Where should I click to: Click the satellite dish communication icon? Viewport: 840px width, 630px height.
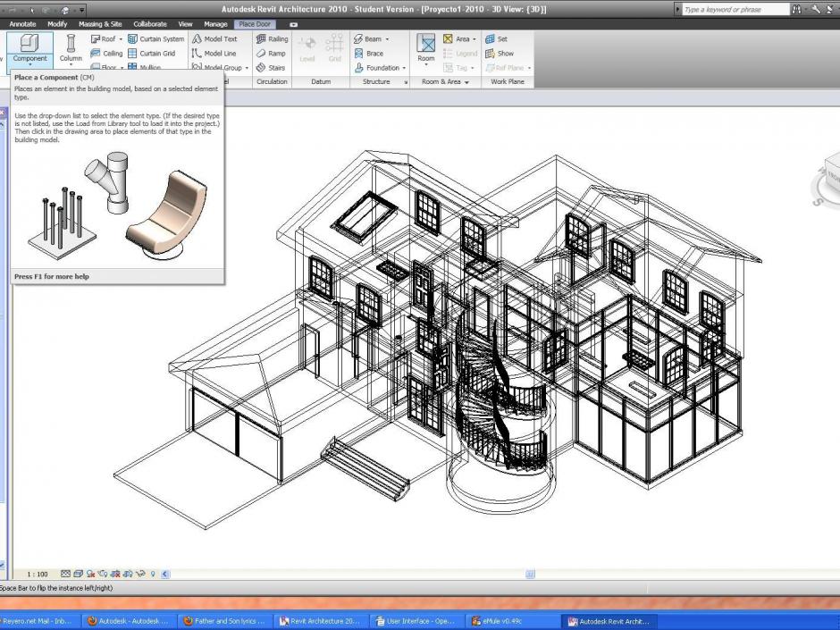(829, 9)
